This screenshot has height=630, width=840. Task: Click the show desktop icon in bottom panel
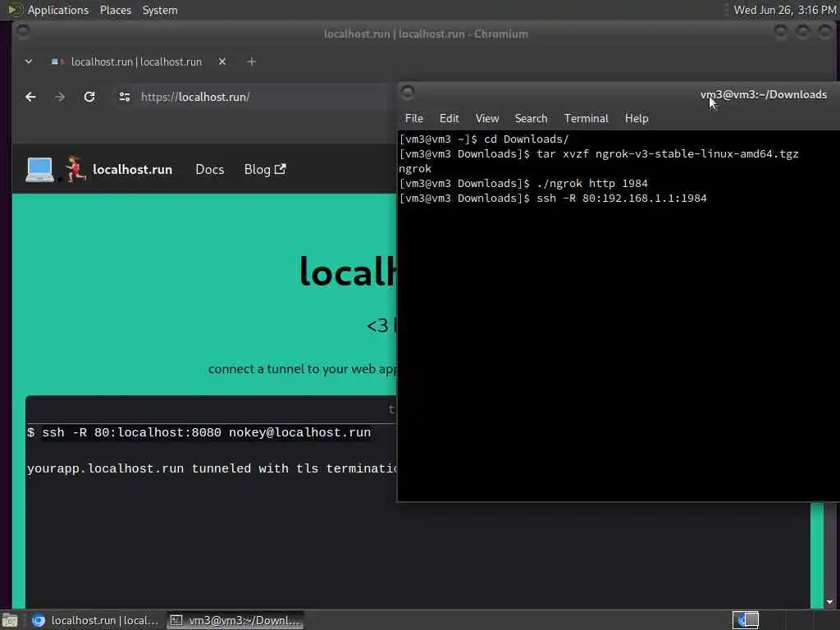pos(10,620)
